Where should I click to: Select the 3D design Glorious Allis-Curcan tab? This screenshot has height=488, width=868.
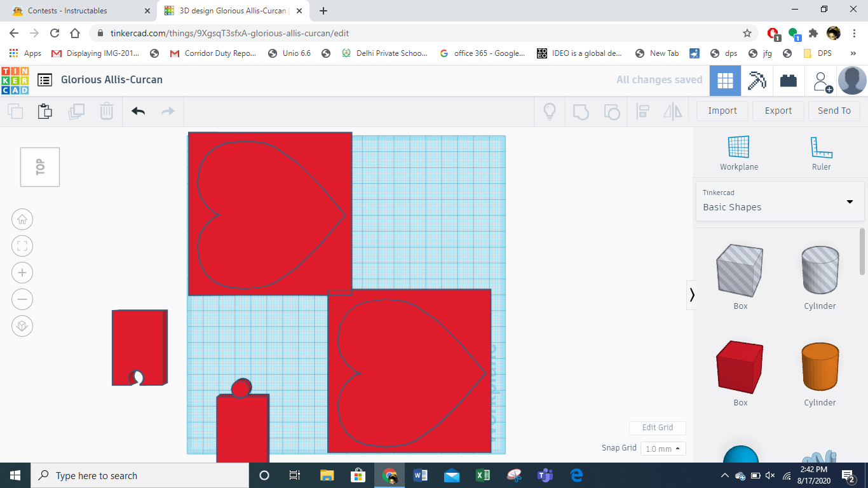(x=234, y=11)
